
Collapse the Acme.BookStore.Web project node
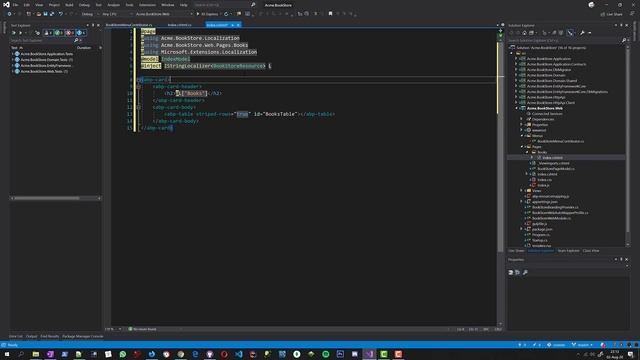pyautogui.click(x=516, y=108)
